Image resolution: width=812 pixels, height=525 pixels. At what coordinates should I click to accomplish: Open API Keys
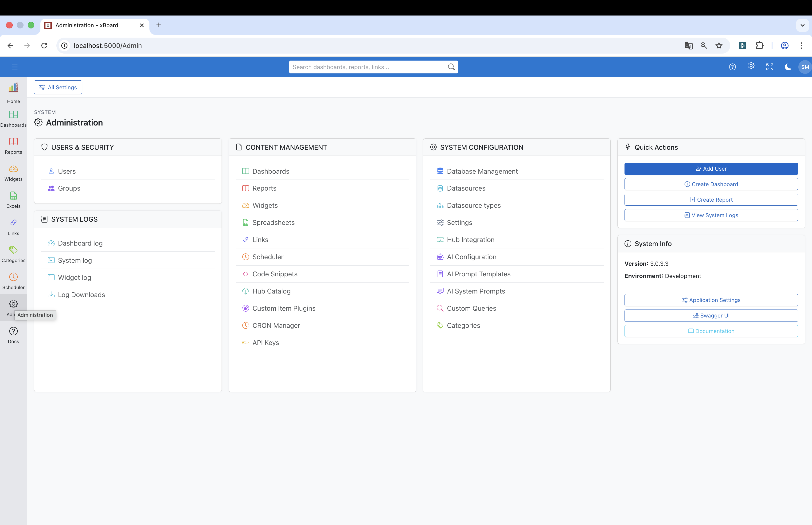[x=322, y=343]
